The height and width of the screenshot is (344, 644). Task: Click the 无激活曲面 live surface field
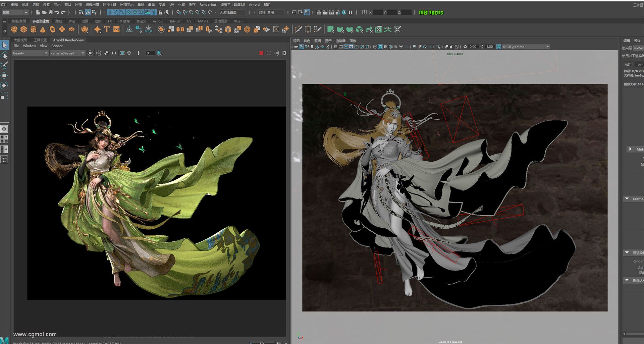pos(232,12)
